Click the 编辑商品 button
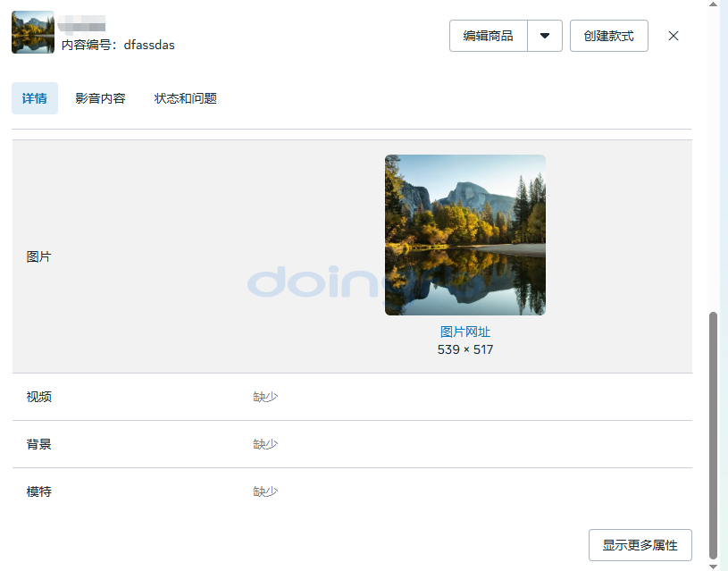 coord(488,36)
